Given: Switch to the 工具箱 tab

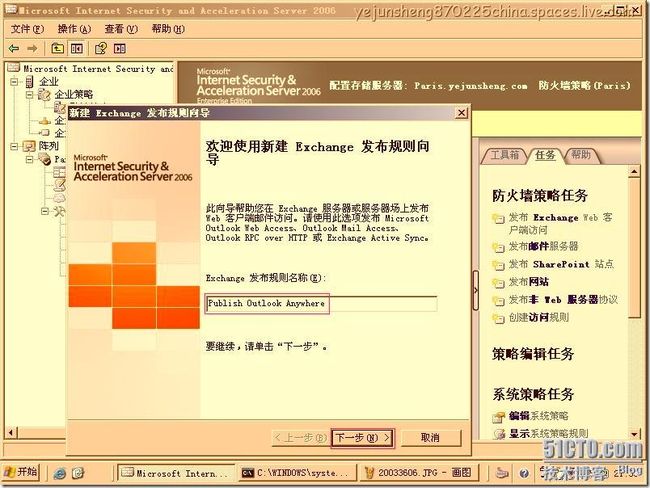Looking at the screenshot, I should (x=504, y=155).
